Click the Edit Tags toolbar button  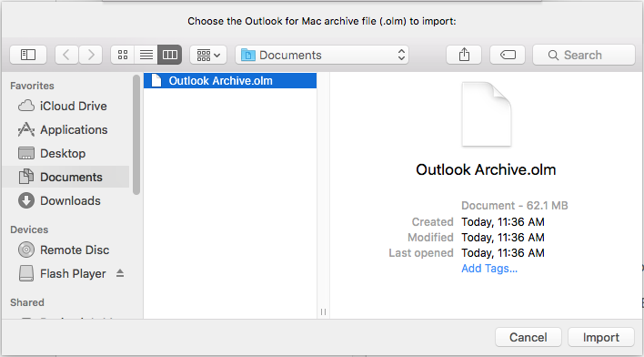508,55
